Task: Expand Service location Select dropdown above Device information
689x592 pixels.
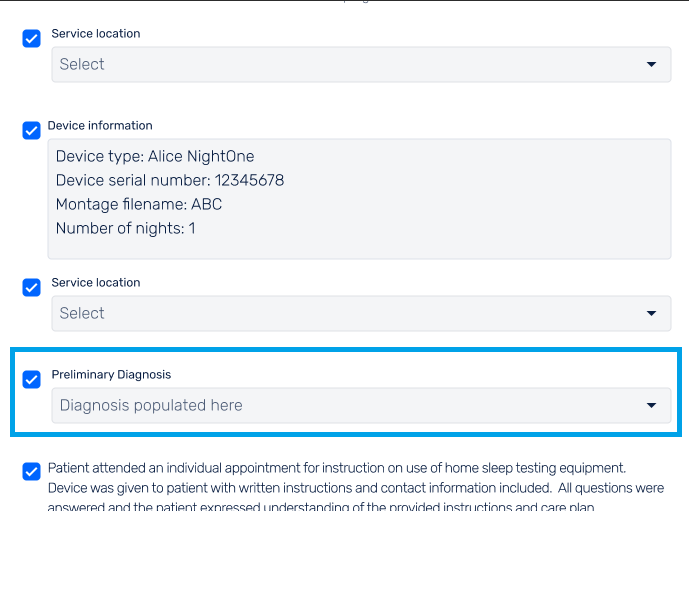Action: click(x=361, y=64)
